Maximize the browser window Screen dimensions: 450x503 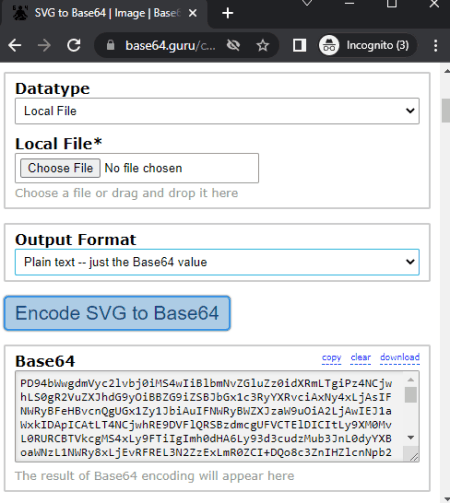[x=392, y=4]
